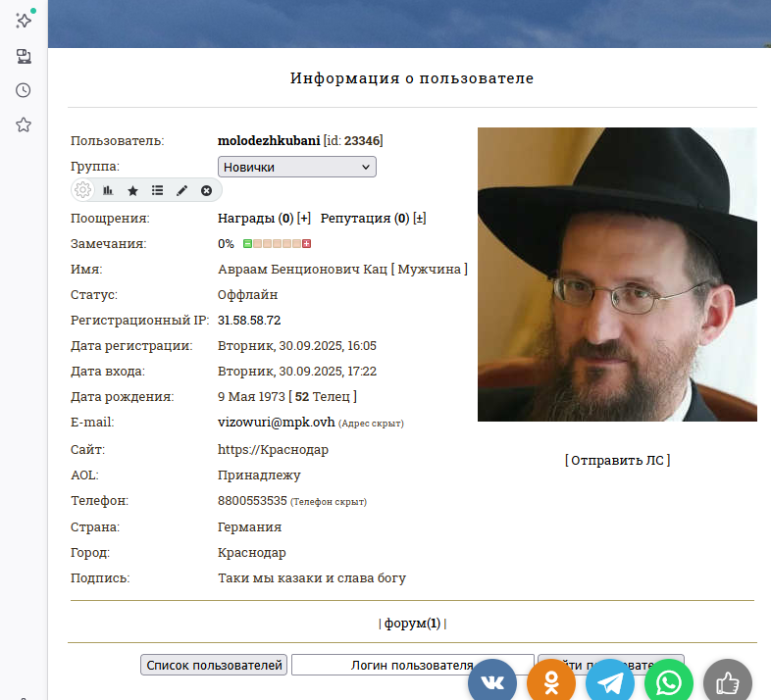Viewport: 771px width, 700px height.
Task: Click the filled star icon in admin toolbar
Action: coord(132,190)
